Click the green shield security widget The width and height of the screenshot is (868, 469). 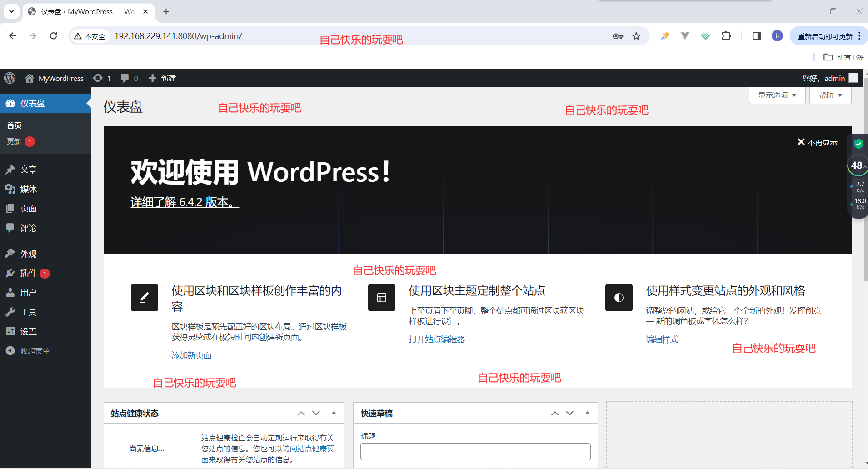[x=858, y=144]
